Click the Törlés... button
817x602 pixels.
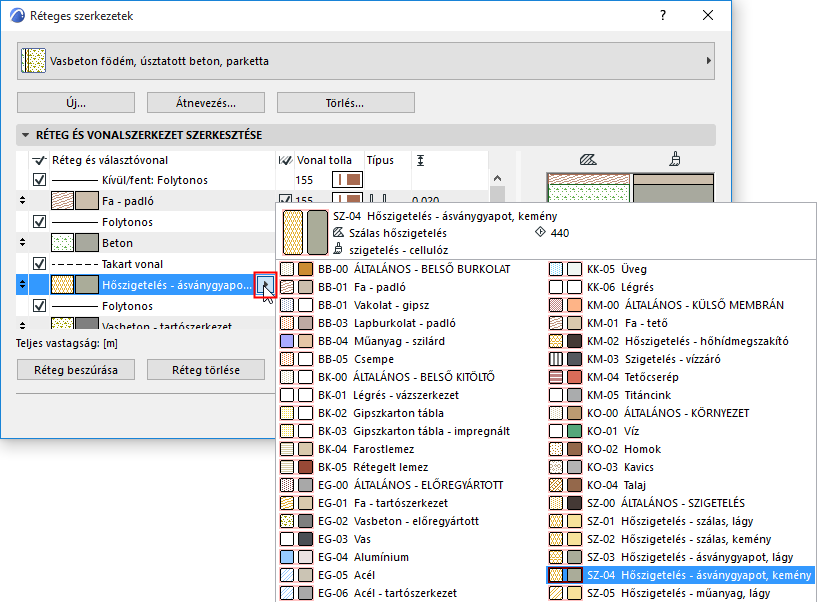tap(345, 103)
